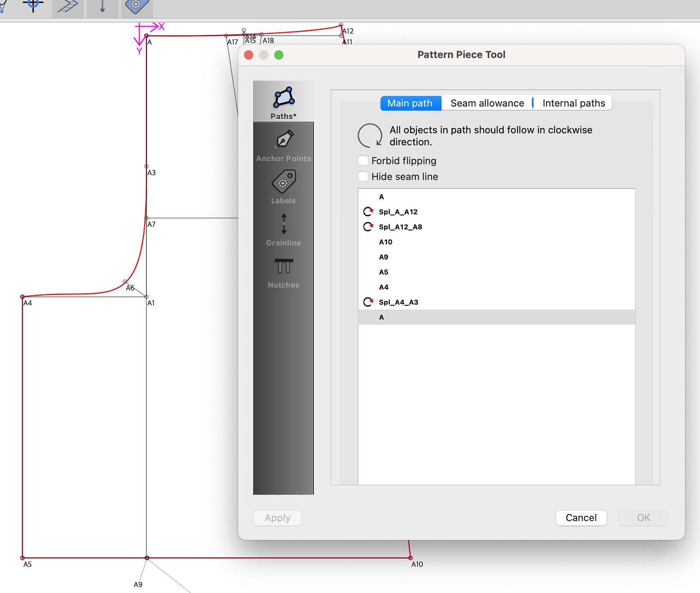Toggle reverse direction on Spl_A4_A3
The image size is (700, 593).
tap(368, 302)
